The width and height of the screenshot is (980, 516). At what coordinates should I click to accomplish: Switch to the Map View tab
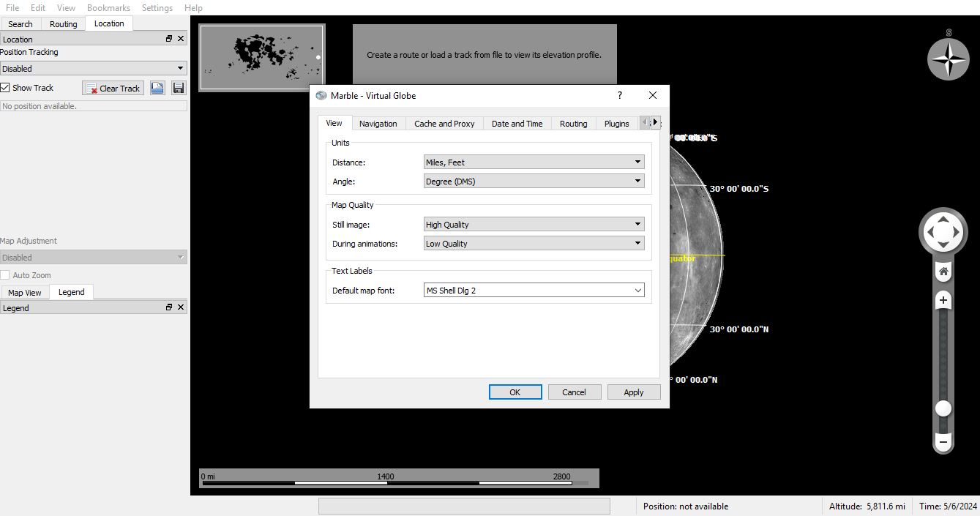pos(25,293)
